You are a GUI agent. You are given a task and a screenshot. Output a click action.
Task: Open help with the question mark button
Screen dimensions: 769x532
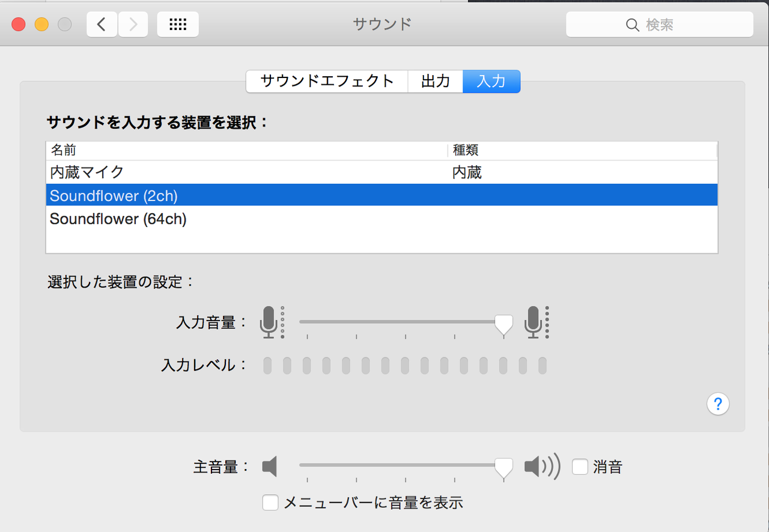pos(718,404)
